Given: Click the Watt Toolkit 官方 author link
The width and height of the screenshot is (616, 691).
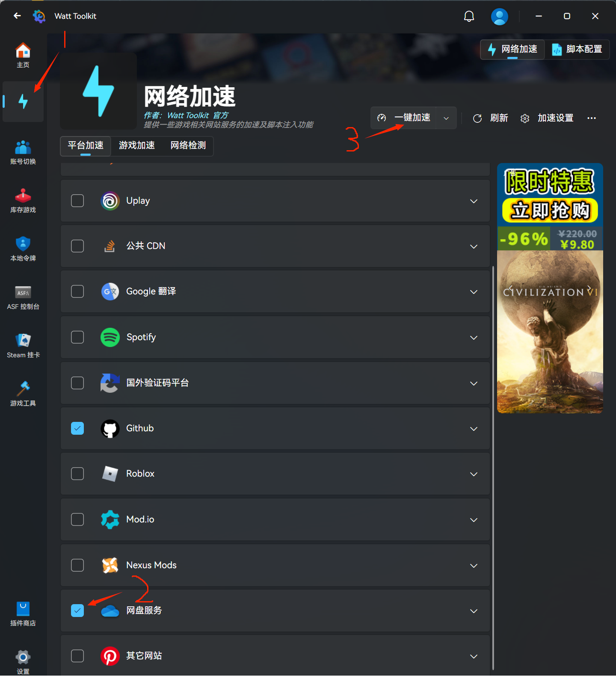Looking at the screenshot, I should click(198, 115).
